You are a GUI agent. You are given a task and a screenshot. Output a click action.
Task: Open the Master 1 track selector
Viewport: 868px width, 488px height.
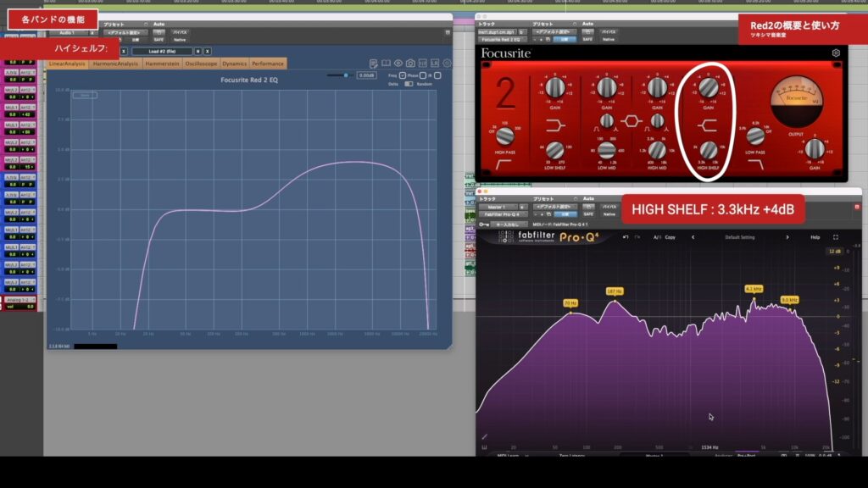tap(497, 207)
